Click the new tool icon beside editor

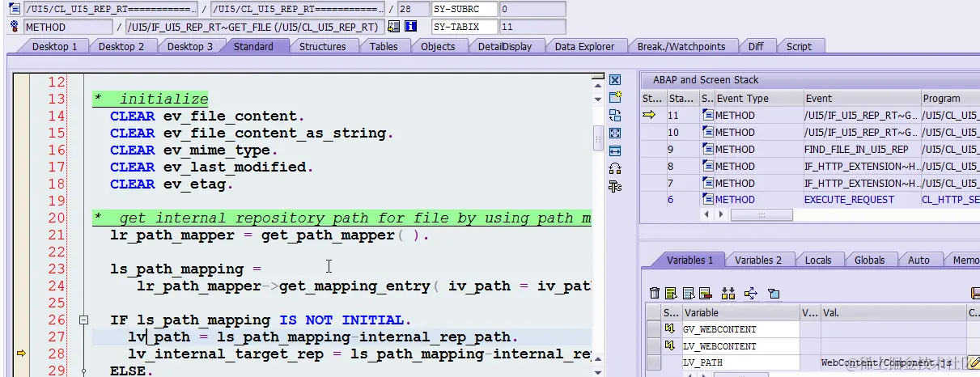615,97
